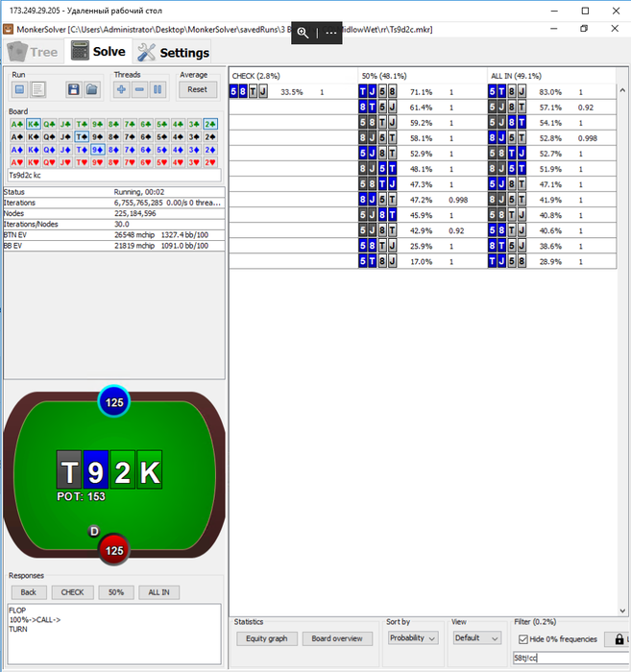The image size is (631, 672).
Task: Toggle the Ace of hearts board card
Action: click(x=17, y=162)
